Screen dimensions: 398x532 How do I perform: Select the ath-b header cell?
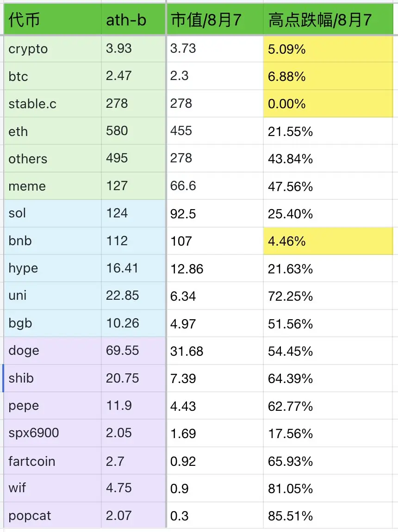click(133, 19)
